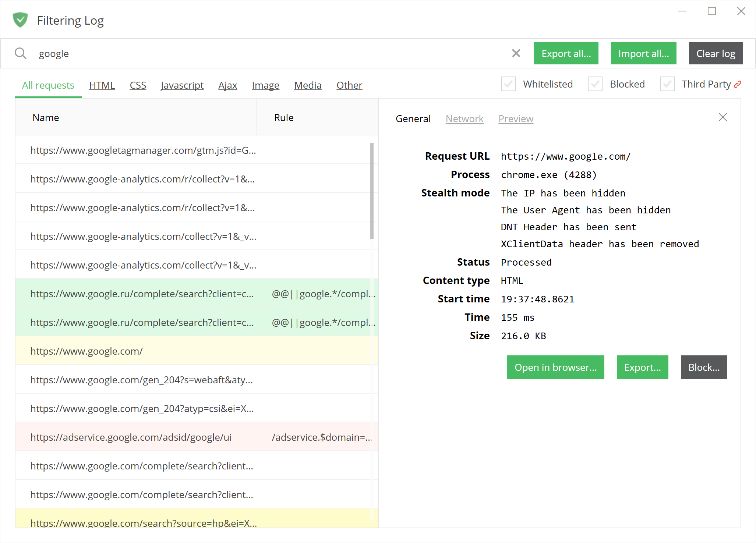The width and height of the screenshot is (756, 543).
Task: Select the first google.com/complete/search?client row
Action: point(197,466)
